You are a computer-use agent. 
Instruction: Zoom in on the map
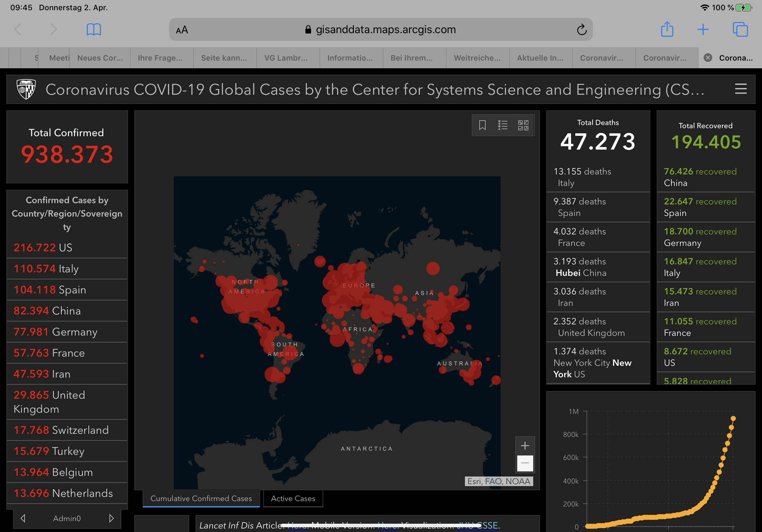point(525,446)
